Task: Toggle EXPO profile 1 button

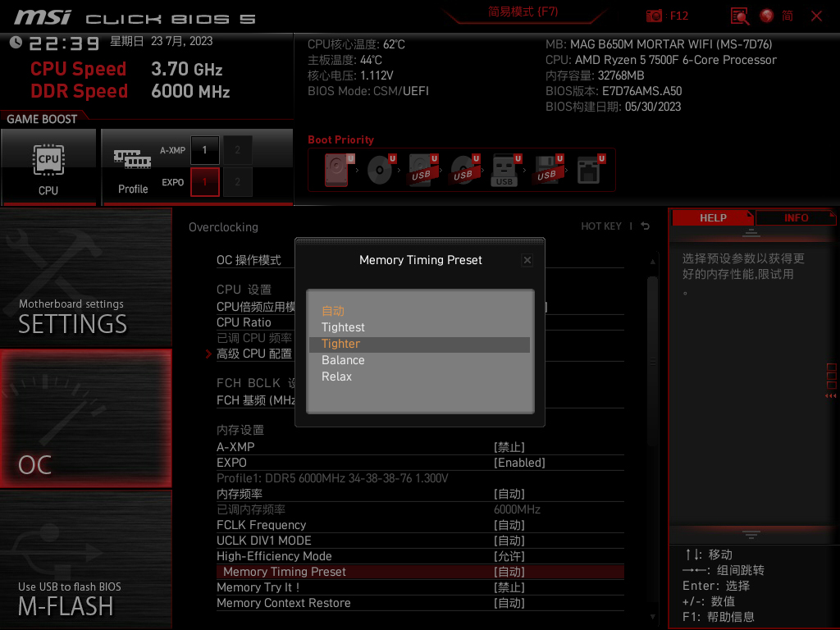Action: (204, 182)
